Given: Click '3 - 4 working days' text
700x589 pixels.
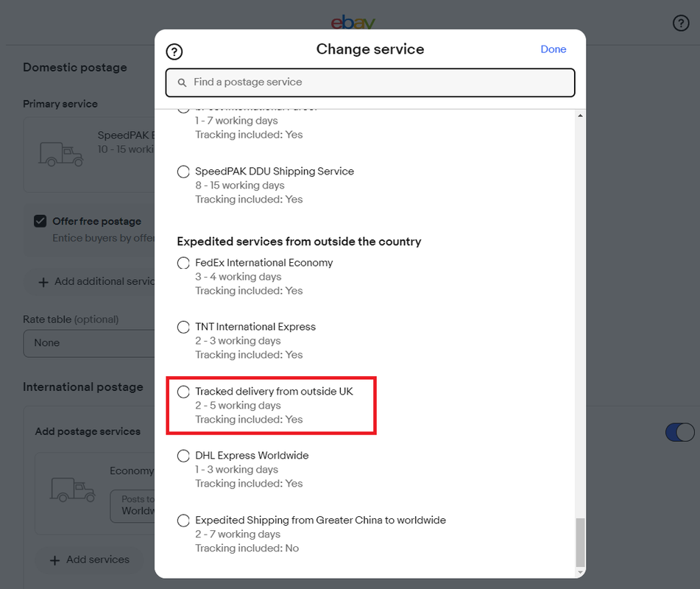Looking at the screenshot, I should click(x=238, y=277).
